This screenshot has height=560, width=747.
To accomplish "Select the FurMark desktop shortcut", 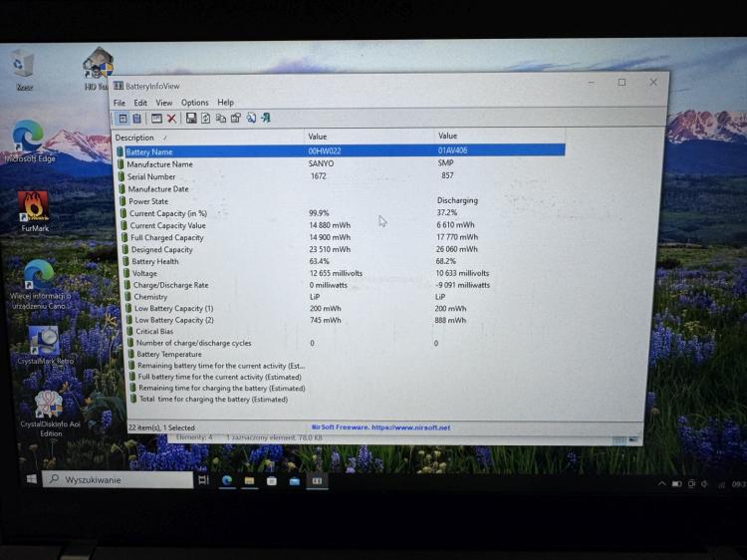I will [34, 211].
